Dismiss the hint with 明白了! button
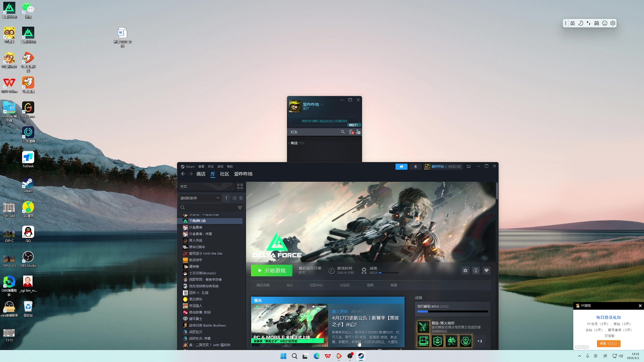This screenshot has width=644, height=362. pyautogui.click(x=354, y=125)
